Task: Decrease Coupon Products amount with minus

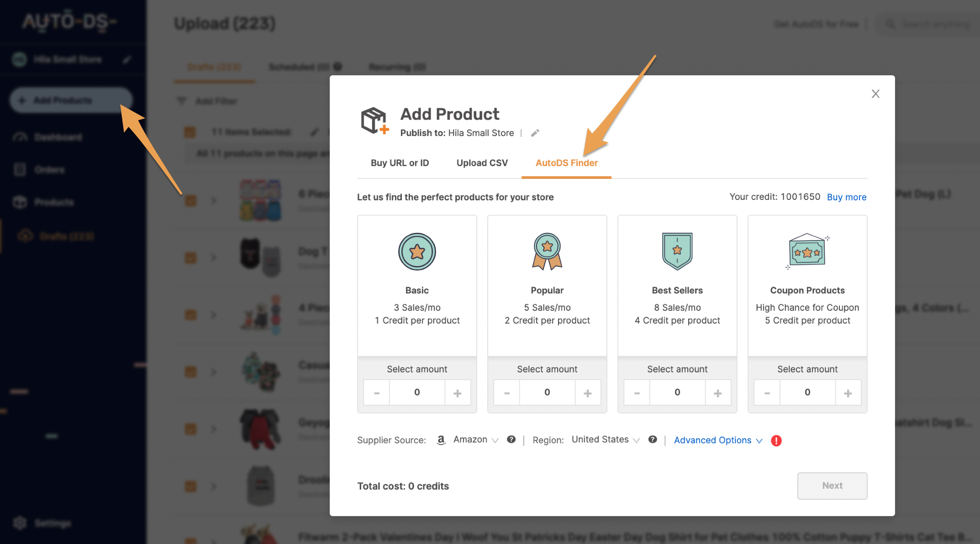Action: tap(767, 392)
